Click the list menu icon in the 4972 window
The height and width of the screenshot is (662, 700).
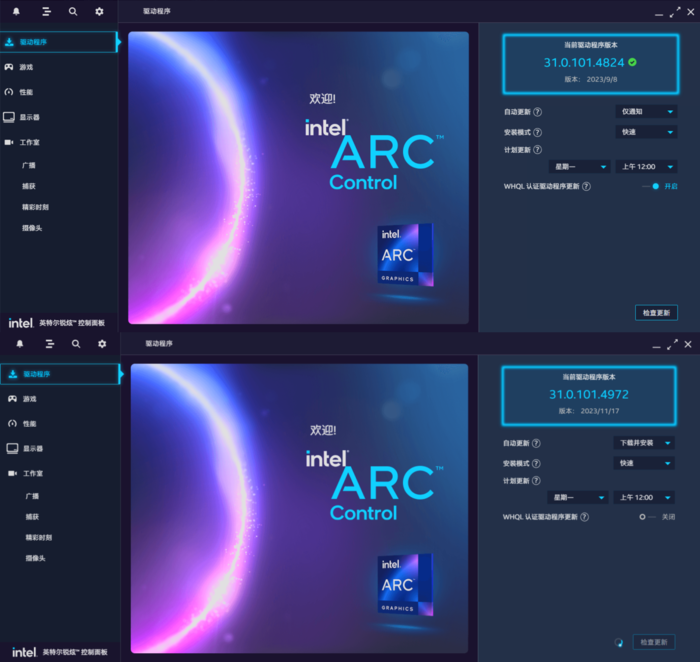coord(50,344)
